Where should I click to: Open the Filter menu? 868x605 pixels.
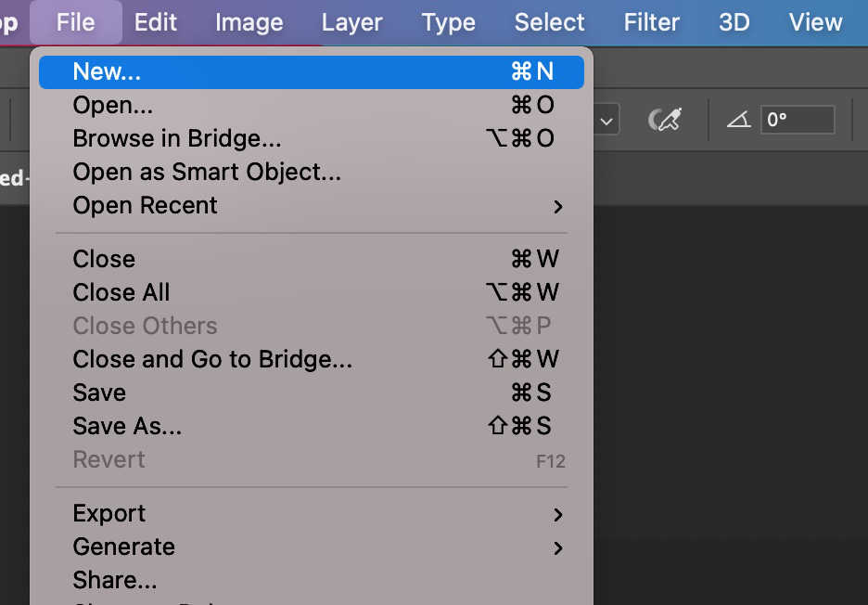651,22
